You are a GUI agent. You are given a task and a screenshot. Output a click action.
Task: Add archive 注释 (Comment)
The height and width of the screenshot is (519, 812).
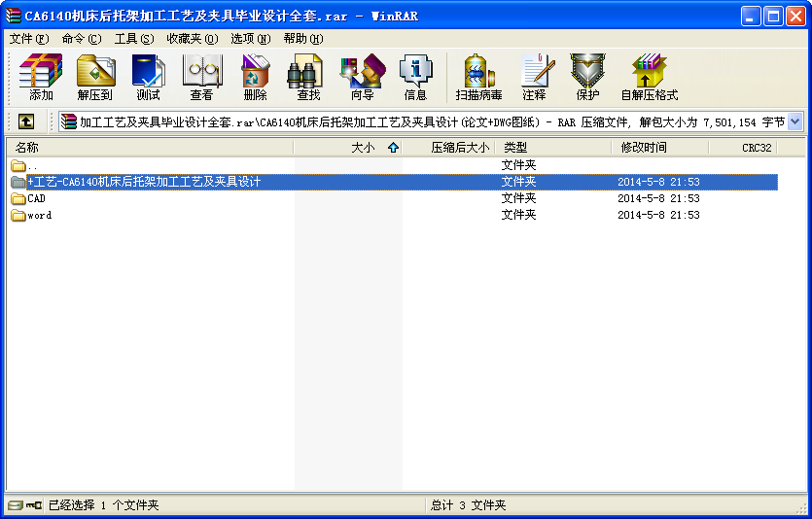tap(534, 78)
